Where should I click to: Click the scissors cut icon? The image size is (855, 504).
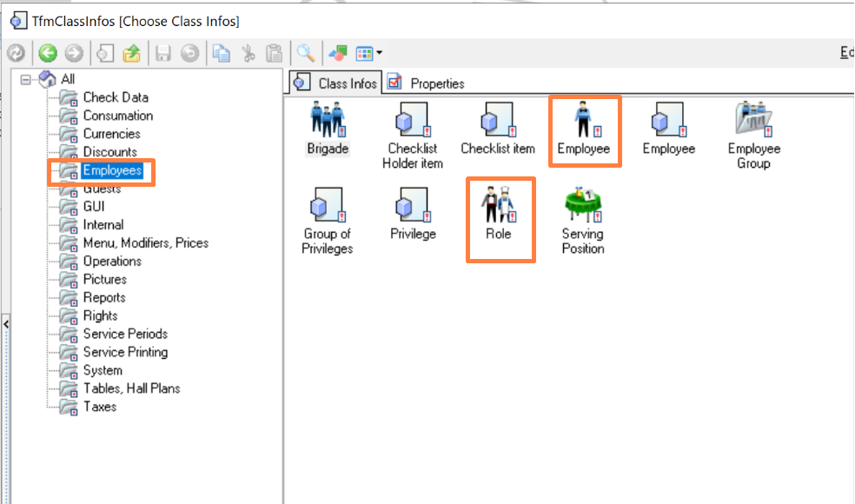(x=249, y=53)
